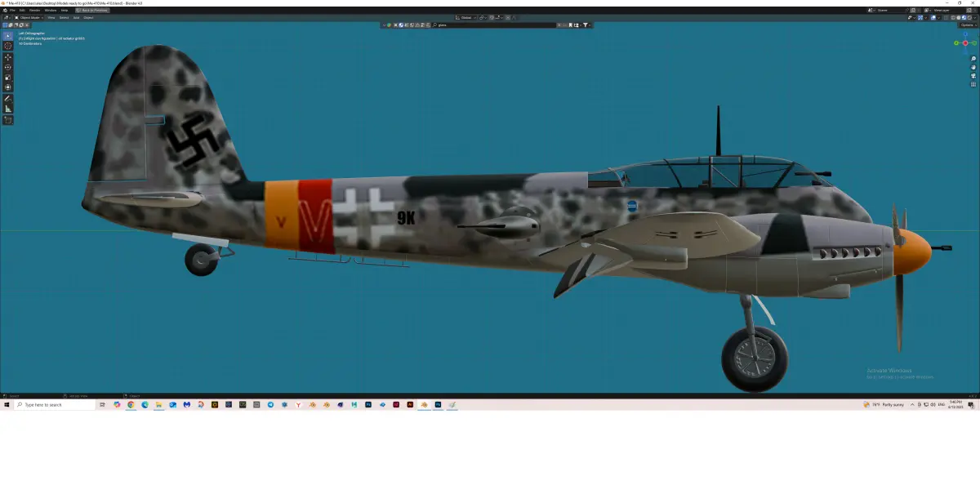980x481 pixels.
Task: Open the Window menu
Action: pyautogui.click(x=50, y=10)
